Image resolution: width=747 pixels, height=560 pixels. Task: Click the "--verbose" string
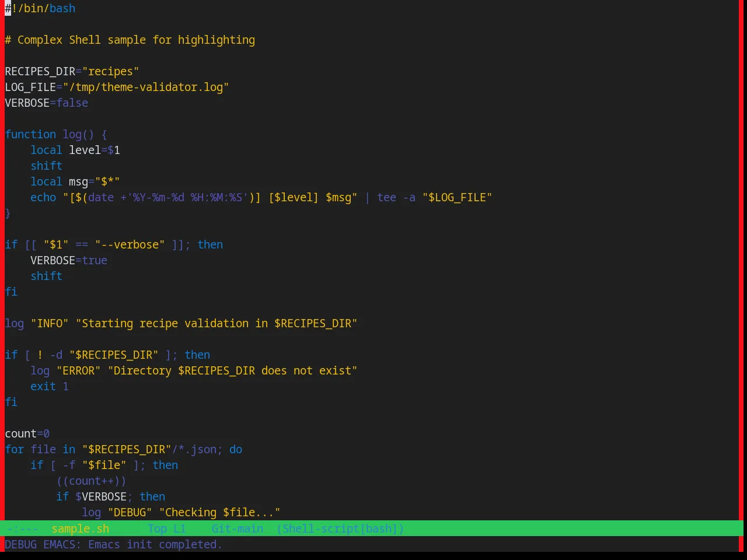[130, 245]
